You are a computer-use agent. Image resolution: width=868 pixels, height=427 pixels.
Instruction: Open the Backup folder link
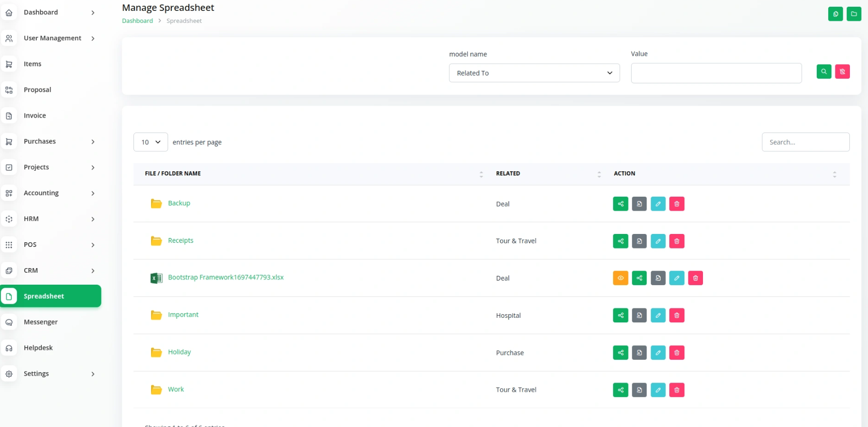[179, 203]
